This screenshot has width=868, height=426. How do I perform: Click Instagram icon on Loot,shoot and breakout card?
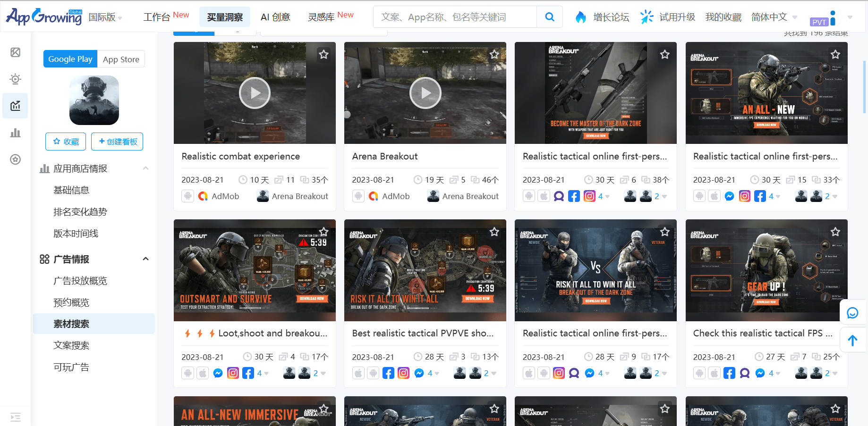[233, 373]
